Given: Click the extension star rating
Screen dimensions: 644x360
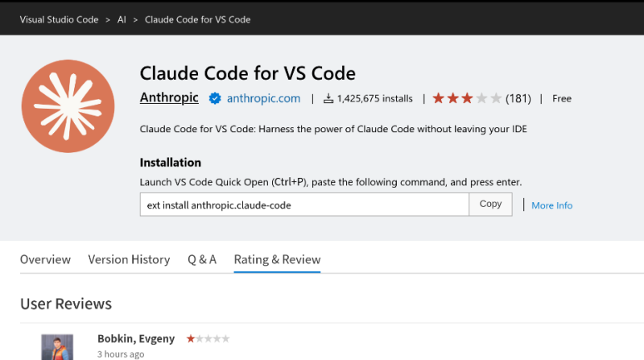Looking at the screenshot, I should (467, 98).
